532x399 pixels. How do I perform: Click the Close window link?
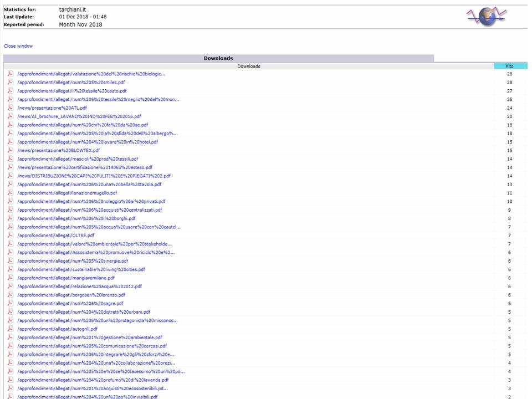coord(18,46)
